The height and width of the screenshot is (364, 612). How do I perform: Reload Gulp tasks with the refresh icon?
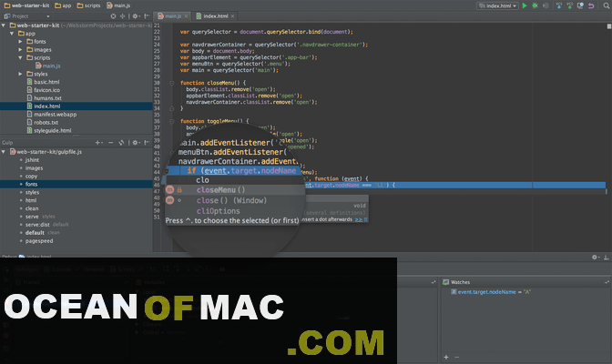[121, 143]
